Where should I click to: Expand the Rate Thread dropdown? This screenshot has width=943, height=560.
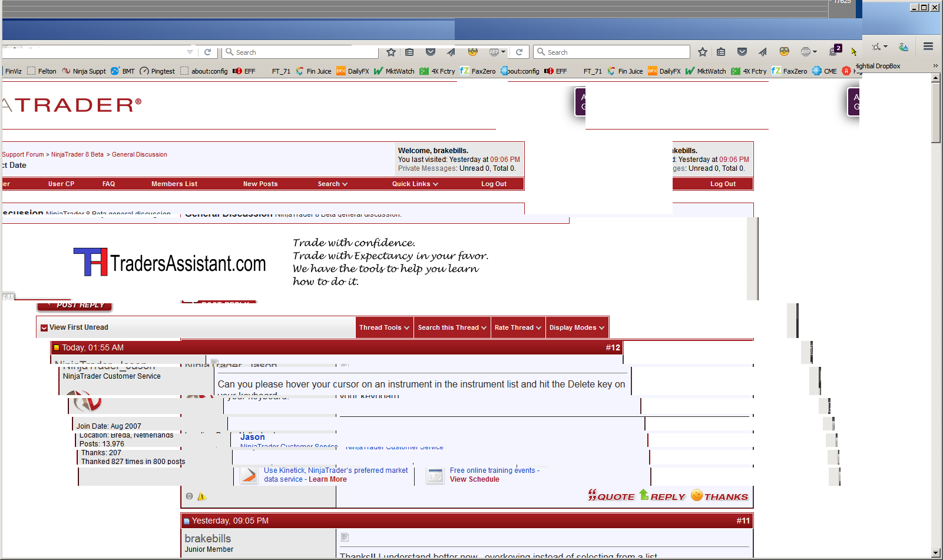[518, 327]
